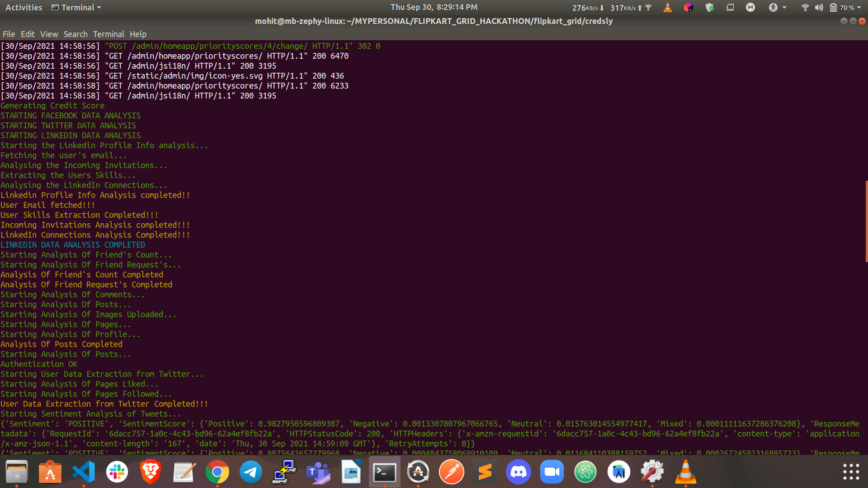Open the View menu
This screenshot has height=488, width=868.
coord(49,34)
